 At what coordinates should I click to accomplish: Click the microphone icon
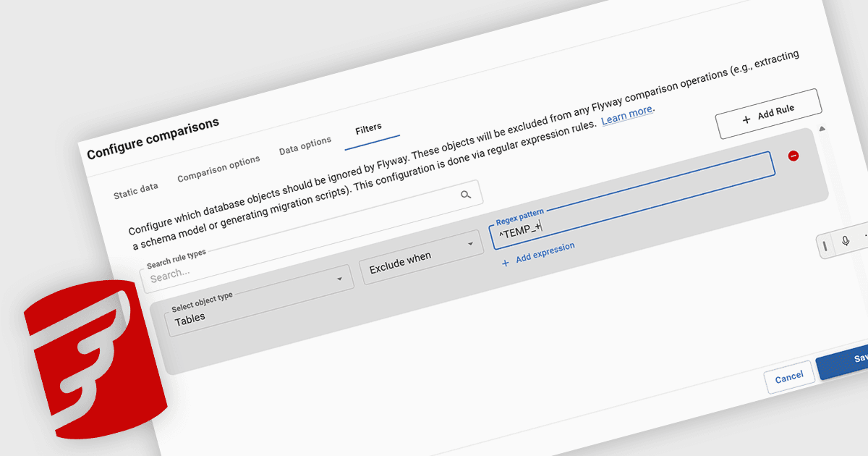click(x=846, y=241)
